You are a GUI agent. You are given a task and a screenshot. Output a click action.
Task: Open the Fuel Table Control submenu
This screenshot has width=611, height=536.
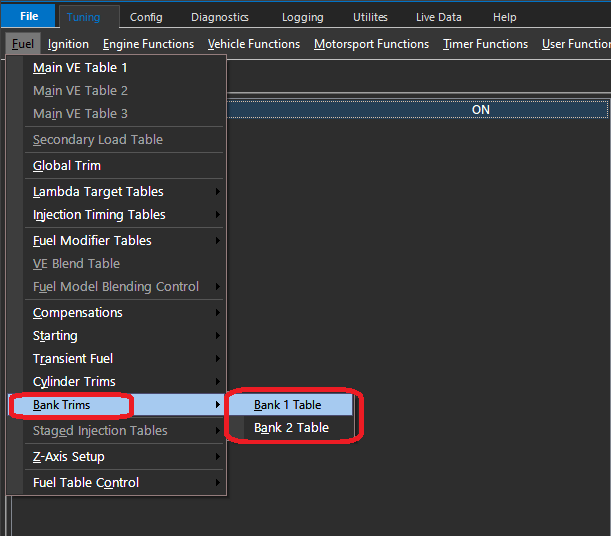click(x=86, y=483)
